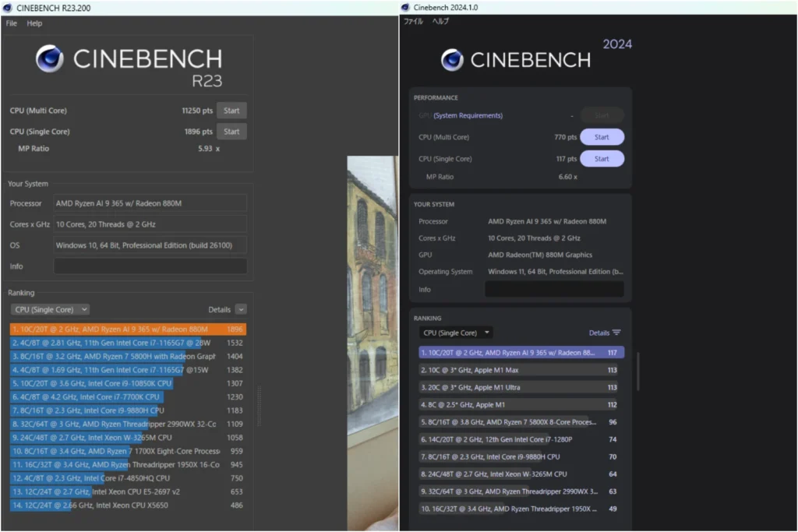Start the 2024 CPU Single Core benchmark
The image size is (798, 532).
click(x=602, y=159)
